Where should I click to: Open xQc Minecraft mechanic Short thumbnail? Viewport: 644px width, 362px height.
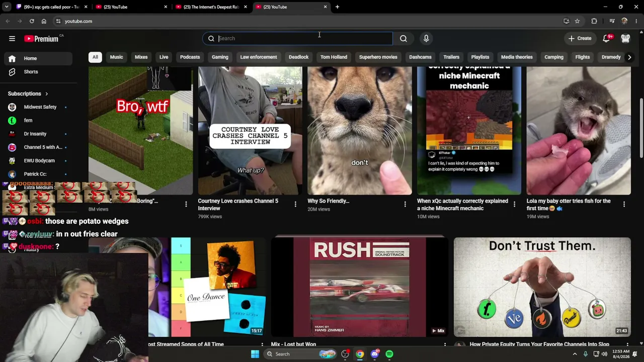469,131
